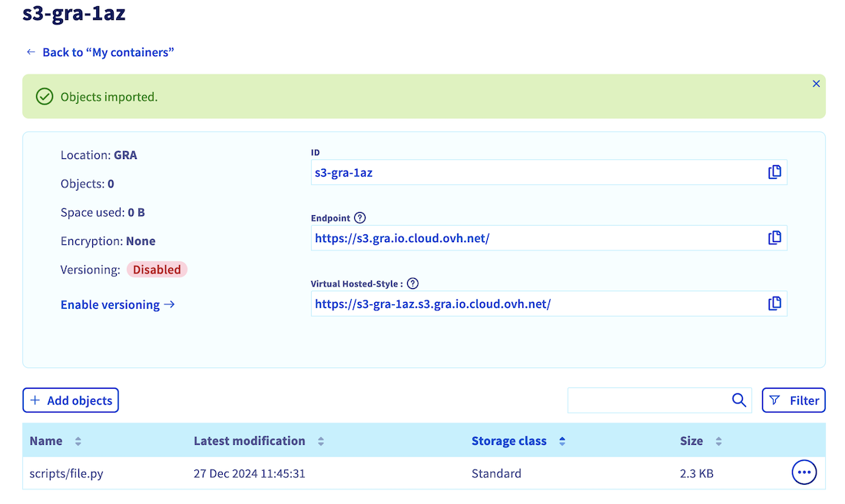Click the Disabled versioning badge
The width and height of the screenshot is (845, 504).
point(157,270)
